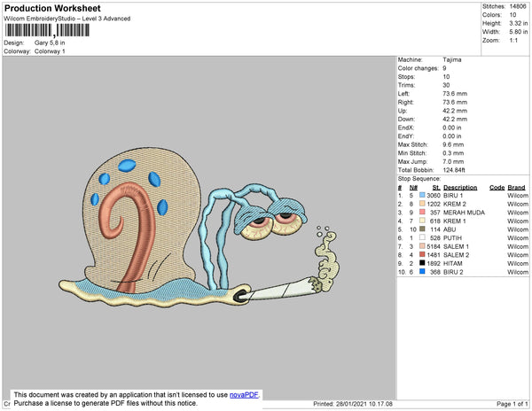This screenshot has width=532, height=411.
Task: Select the KREM 1 color swatch
Action: pyautogui.click(x=422, y=221)
